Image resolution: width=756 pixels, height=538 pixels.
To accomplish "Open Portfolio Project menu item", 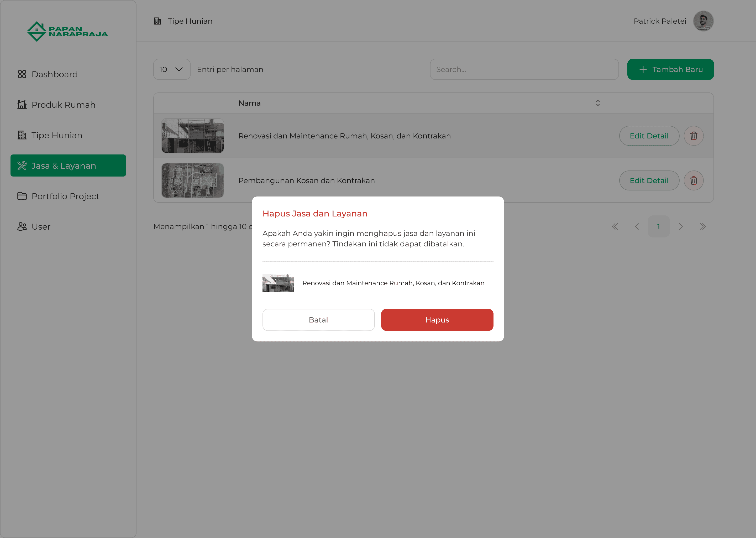I will [65, 196].
